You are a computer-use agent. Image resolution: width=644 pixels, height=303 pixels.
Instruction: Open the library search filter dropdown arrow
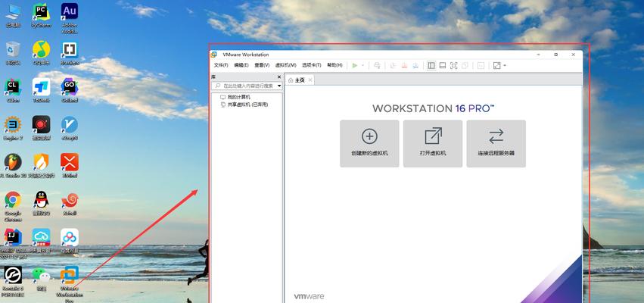(x=280, y=86)
